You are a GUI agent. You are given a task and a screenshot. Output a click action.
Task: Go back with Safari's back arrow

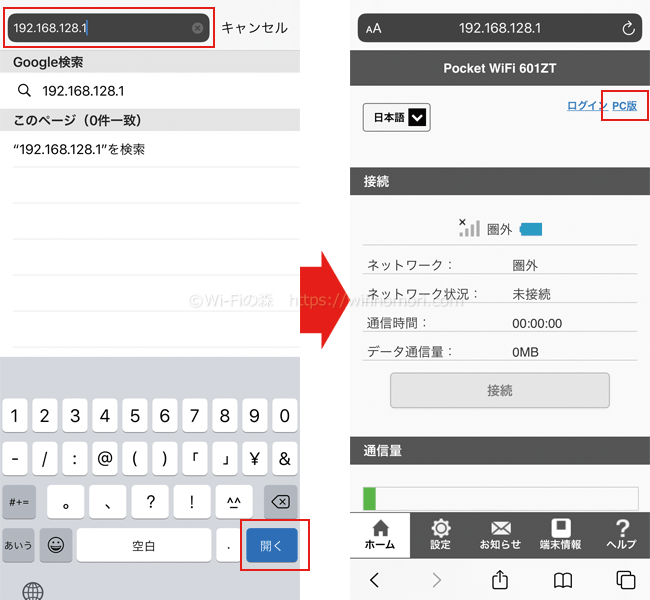tap(374, 579)
